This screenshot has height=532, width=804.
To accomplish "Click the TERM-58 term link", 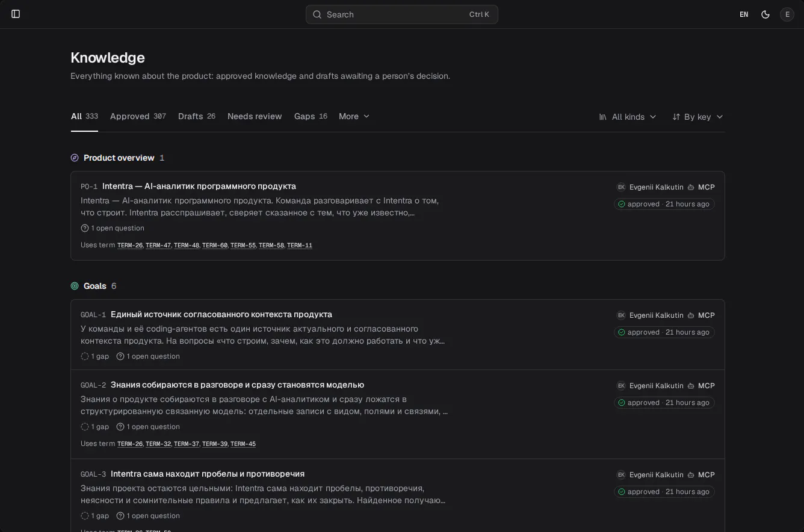I will coord(271,246).
